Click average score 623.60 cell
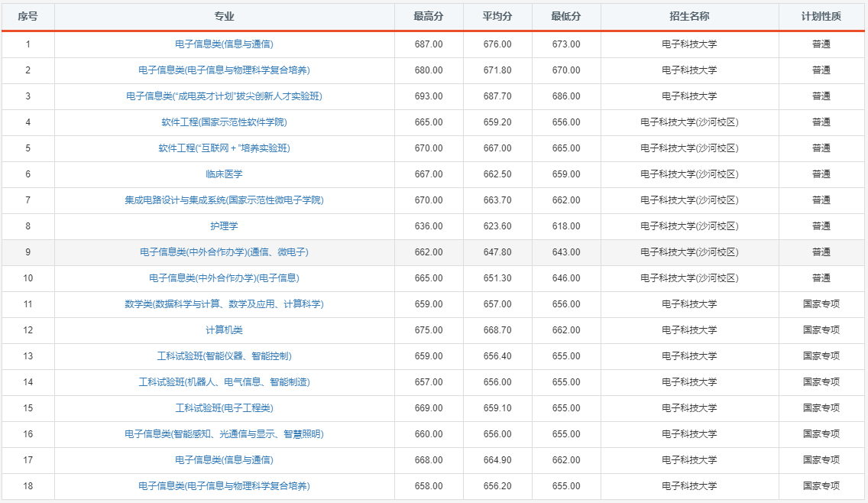Screen dimensions: 868x503 coord(497,226)
